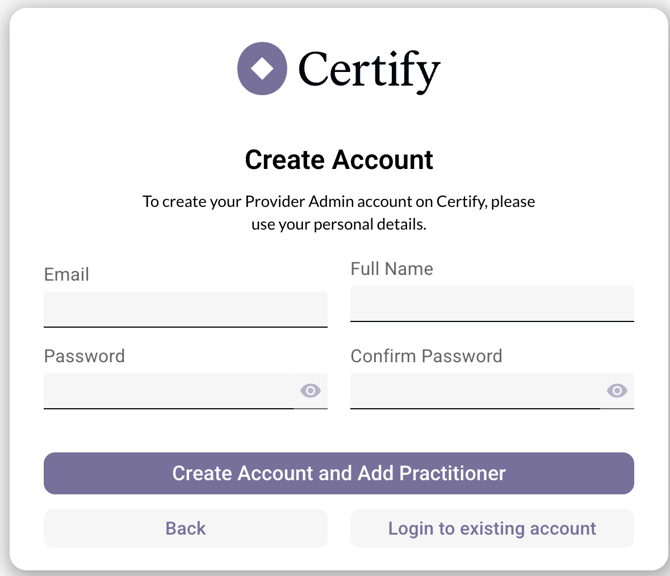Click inside the Confirm Password input field
Viewport: 670px width, 576px height.
pyautogui.click(x=475, y=391)
